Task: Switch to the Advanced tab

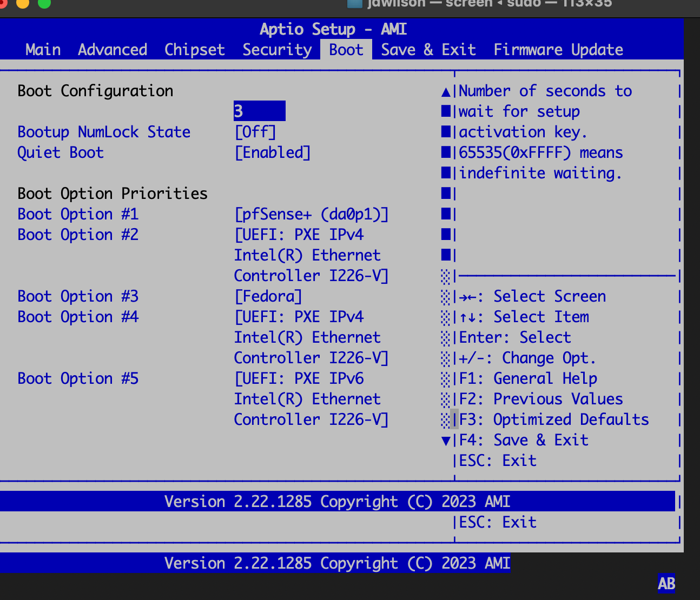Action: pos(113,50)
